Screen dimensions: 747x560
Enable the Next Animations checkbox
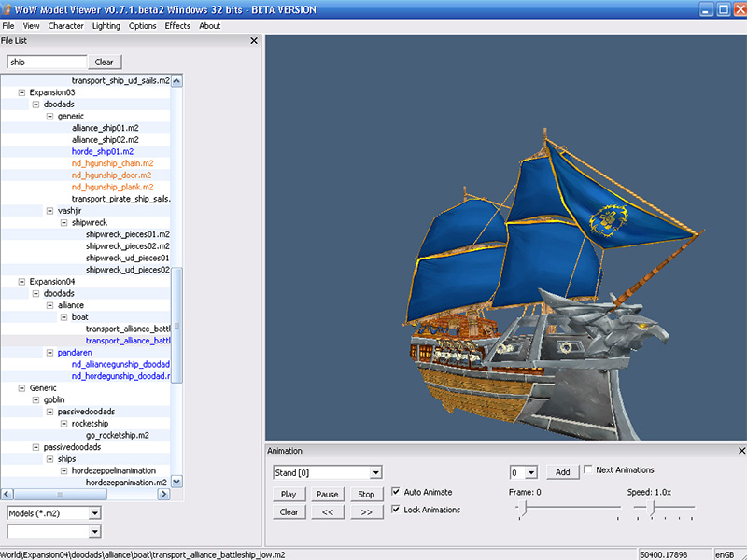(x=588, y=469)
